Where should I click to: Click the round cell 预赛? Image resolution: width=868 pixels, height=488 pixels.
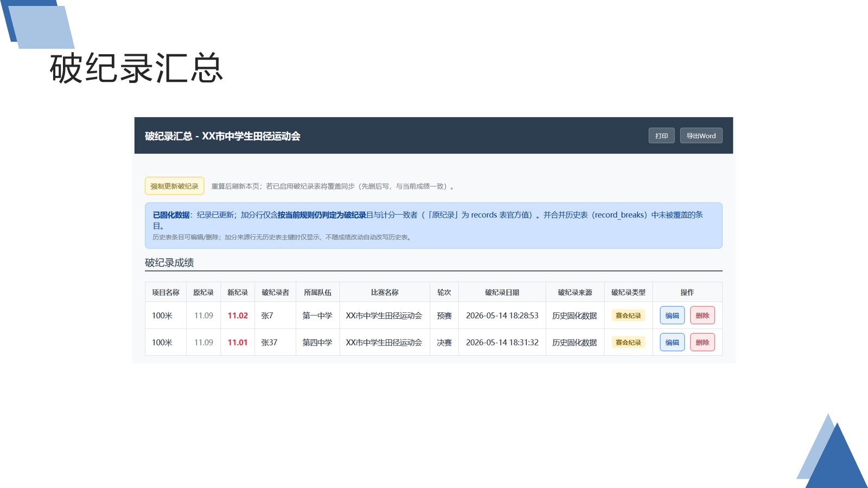(444, 316)
